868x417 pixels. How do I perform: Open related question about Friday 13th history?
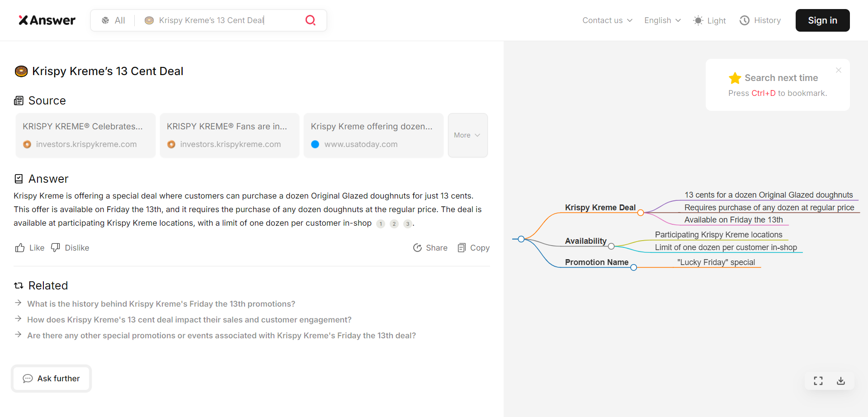pos(161,304)
